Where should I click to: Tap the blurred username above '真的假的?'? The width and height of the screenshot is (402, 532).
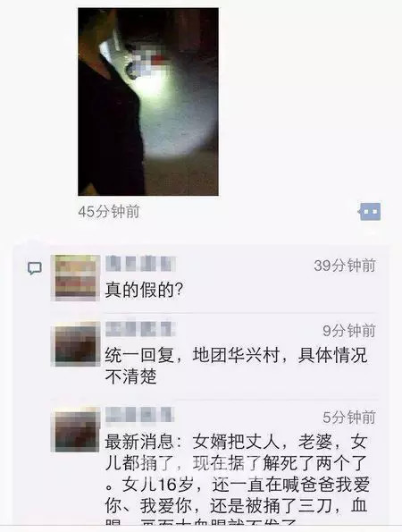point(140,264)
